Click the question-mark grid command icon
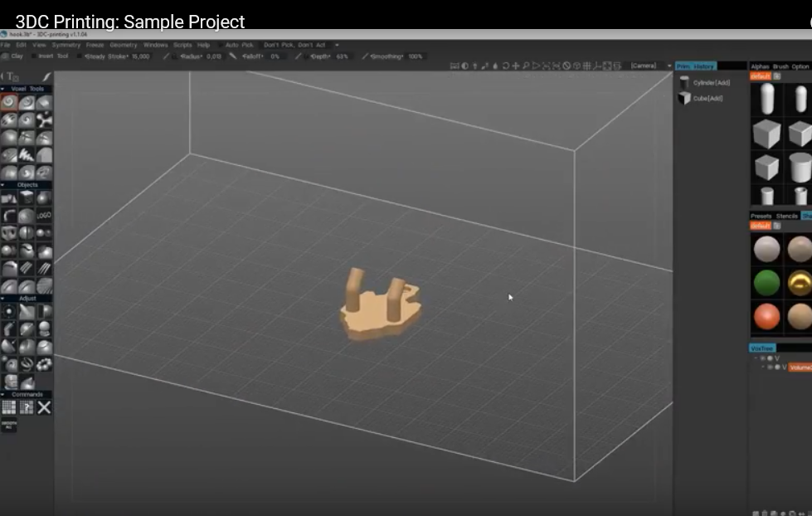The image size is (812, 516). tap(27, 407)
